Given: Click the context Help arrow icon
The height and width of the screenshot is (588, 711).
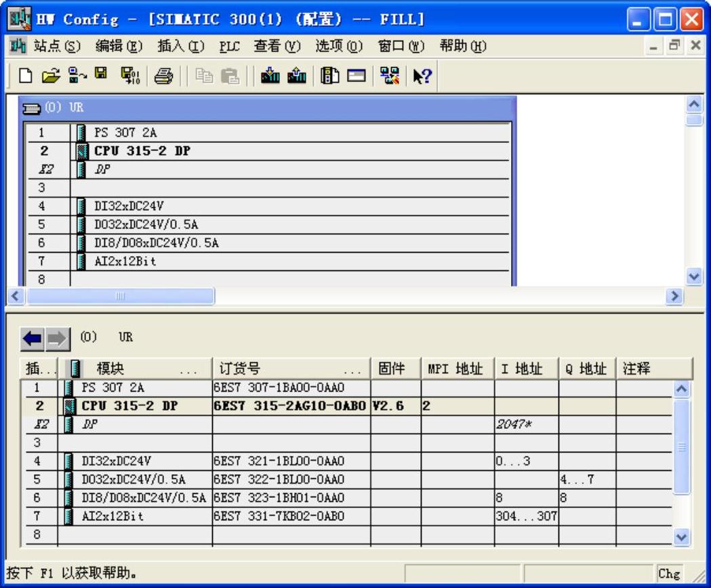Looking at the screenshot, I should click(422, 77).
